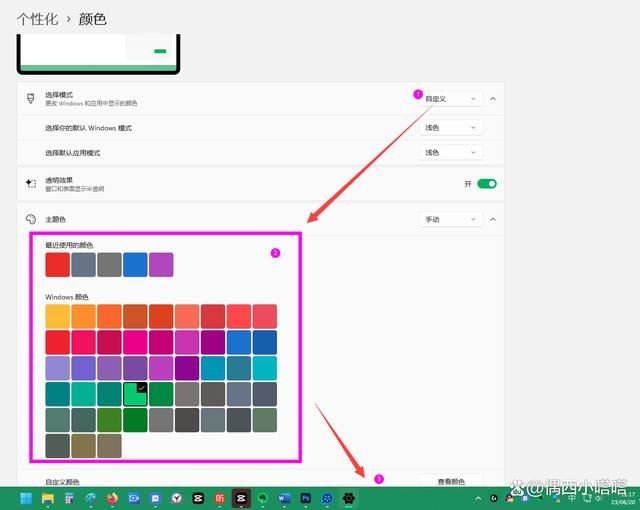Select the dark gray-green swatch starting last row
640x510 pixels.
point(58,446)
